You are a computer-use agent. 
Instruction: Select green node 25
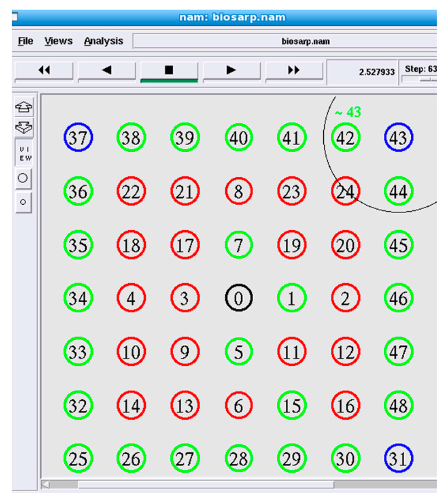[78, 458]
